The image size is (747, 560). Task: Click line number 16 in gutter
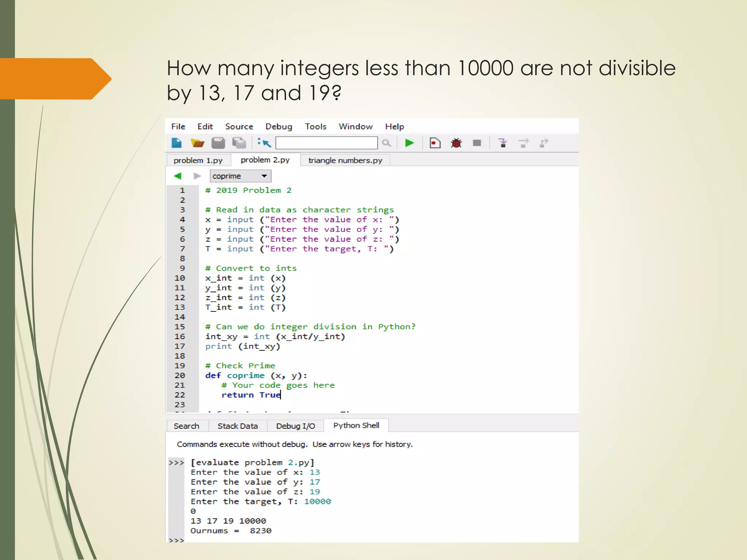180,337
